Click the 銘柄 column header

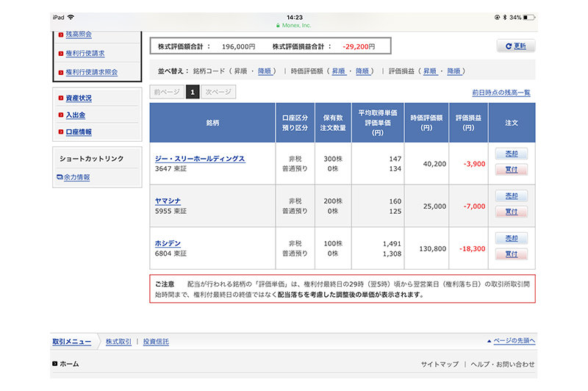[x=212, y=123]
